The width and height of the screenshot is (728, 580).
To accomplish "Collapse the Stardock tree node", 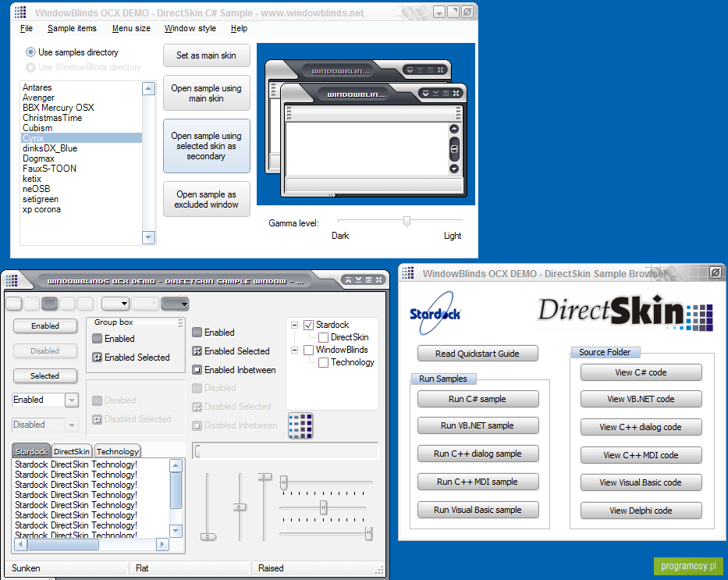I will (294, 325).
